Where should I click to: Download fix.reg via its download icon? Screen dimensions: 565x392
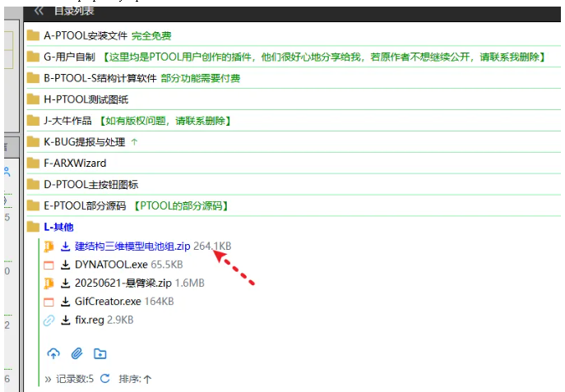point(65,320)
